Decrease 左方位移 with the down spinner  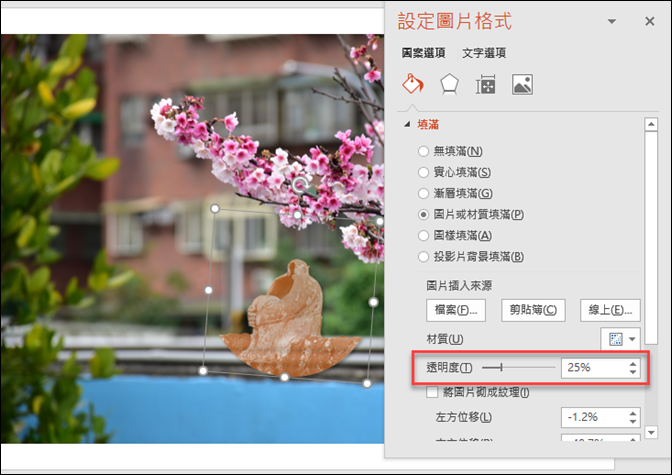[x=633, y=421]
